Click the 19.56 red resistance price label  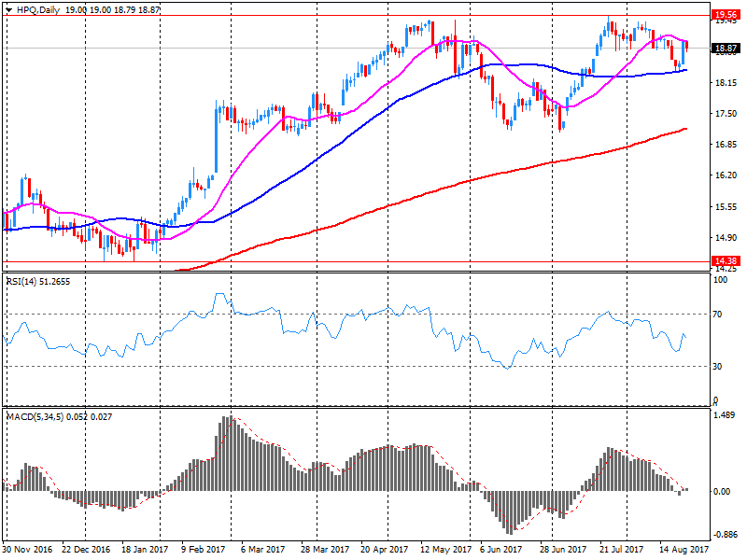[x=726, y=15]
